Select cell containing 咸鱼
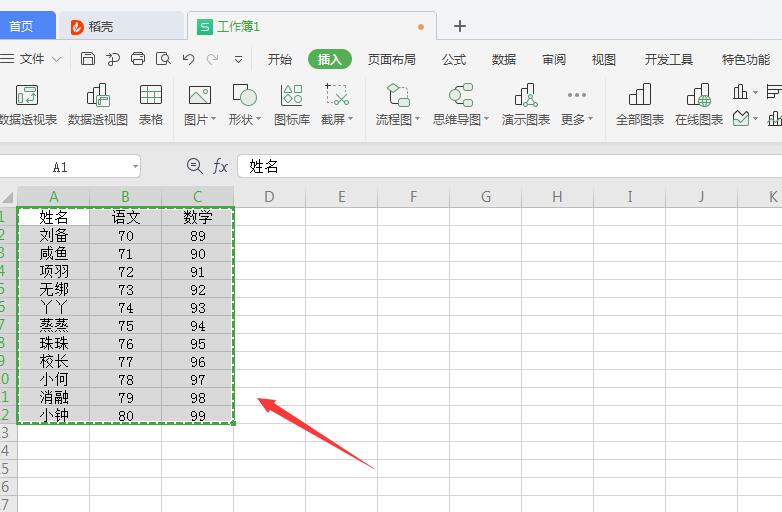 (x=53, y=253)
